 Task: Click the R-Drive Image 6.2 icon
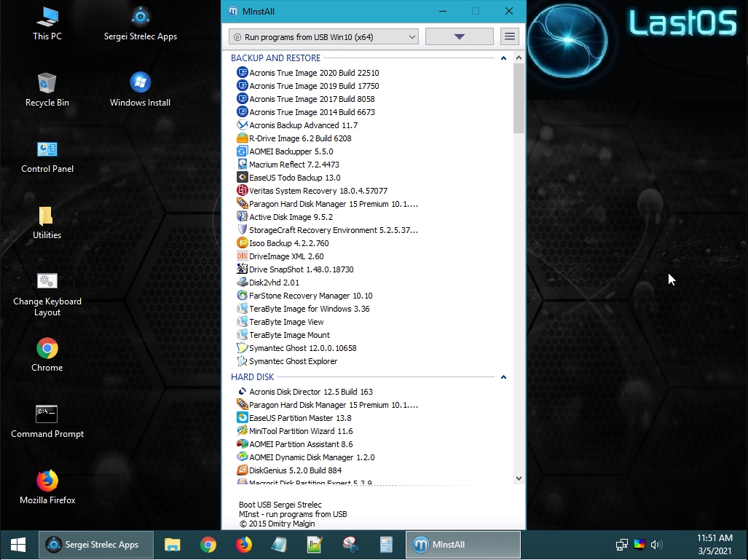coord(243,138)
